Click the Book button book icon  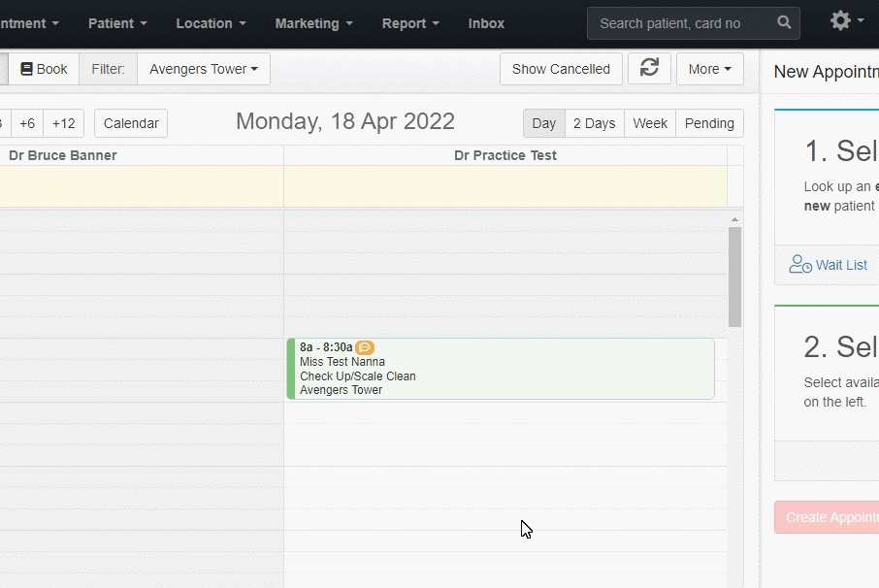coord(26,69)
